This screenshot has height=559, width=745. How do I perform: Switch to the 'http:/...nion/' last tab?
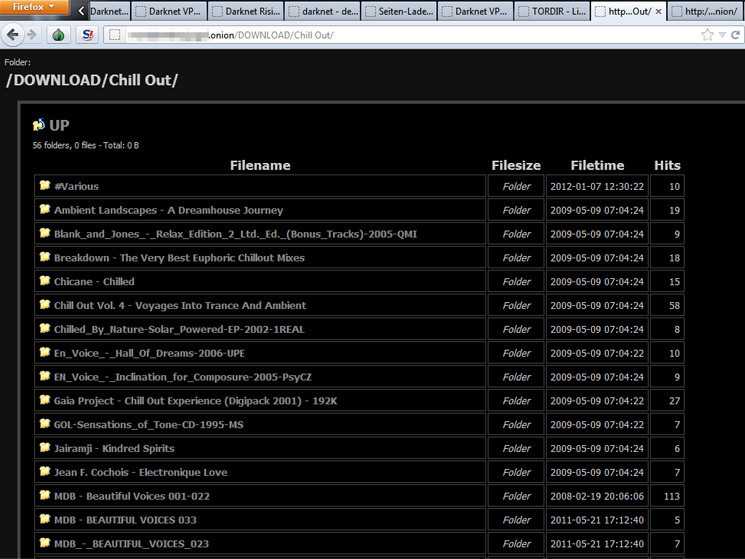pyautogui.click(x=706, y=11)
